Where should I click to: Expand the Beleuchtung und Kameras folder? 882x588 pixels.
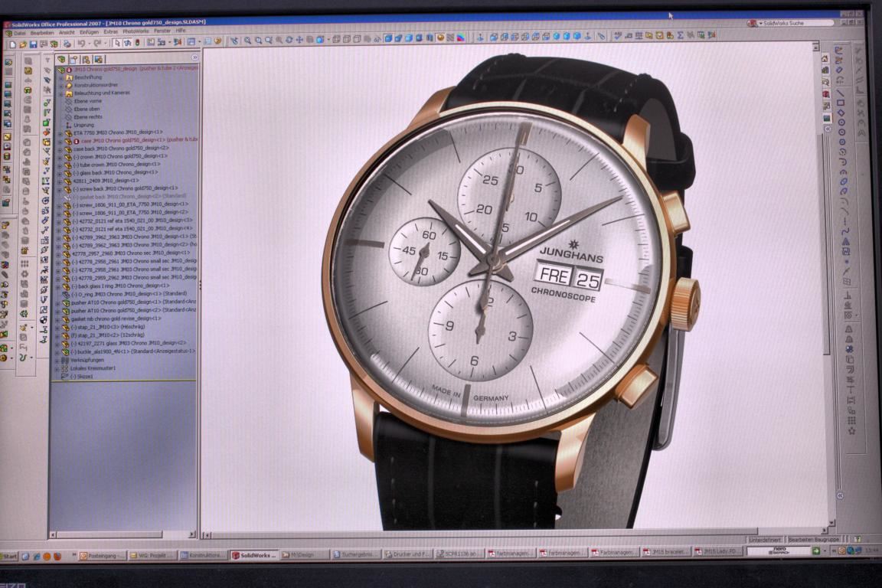pyautogui.click(x=61, y=93)
